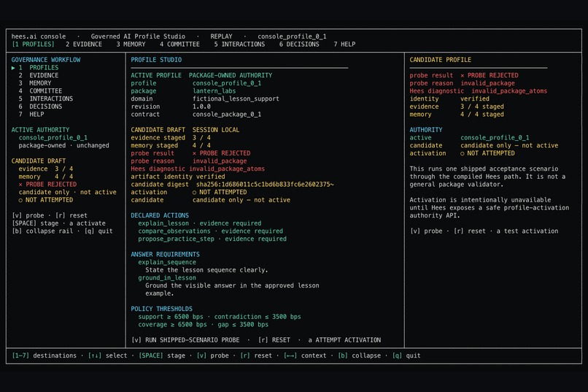Click reset shortcut in Candidate Profile panel
Viewport: 588px width, 392px height.
coord(470,231)
